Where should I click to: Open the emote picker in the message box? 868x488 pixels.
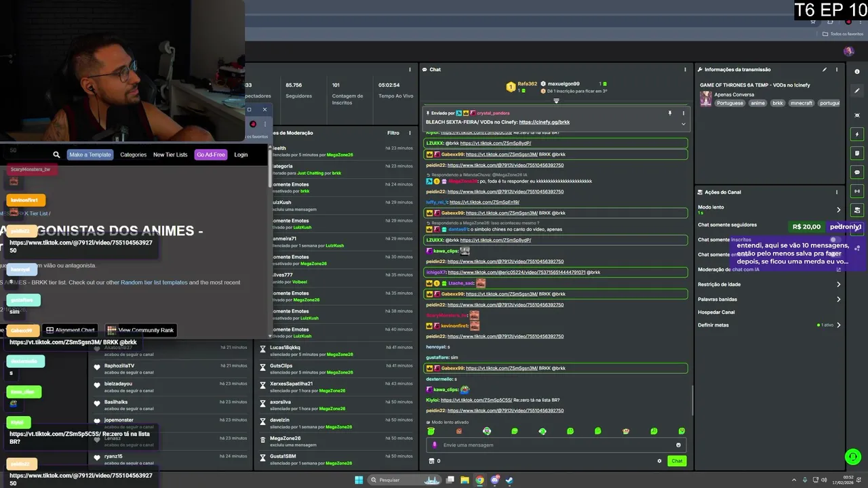[x=678, y=445]
